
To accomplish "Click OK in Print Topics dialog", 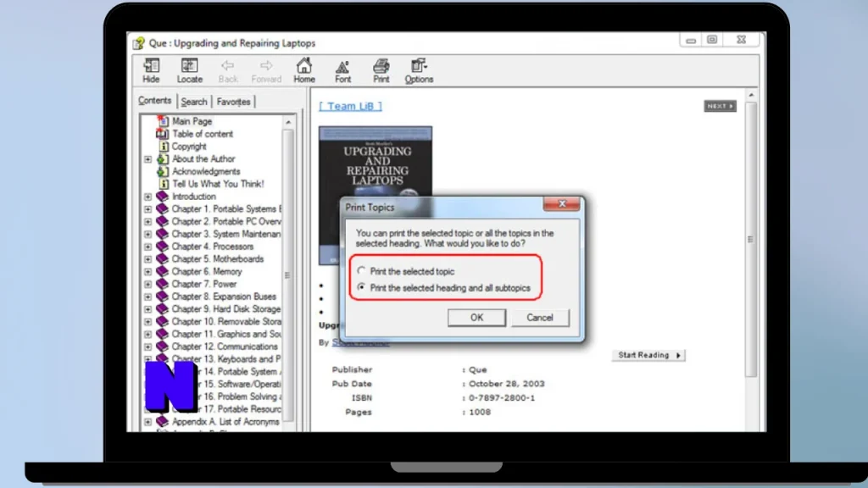I will (x=476, y=318).
